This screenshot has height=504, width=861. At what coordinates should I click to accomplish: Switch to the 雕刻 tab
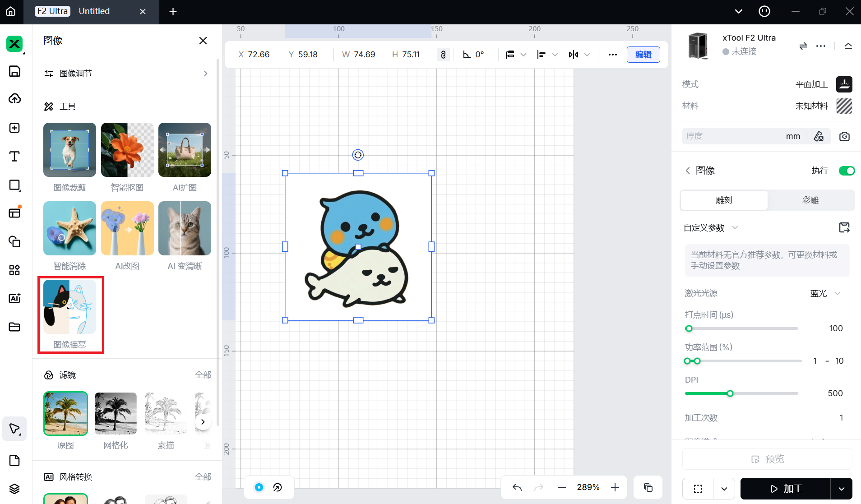(x=724, y=200)
